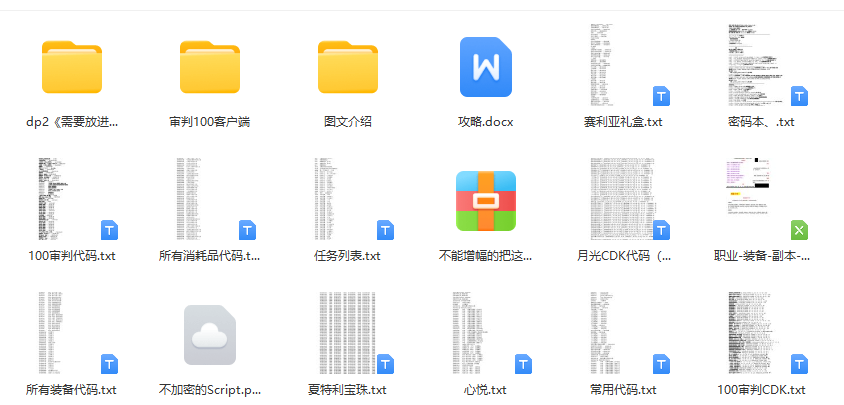
Task: Click the 不加密的Script cloud file icon
Action: (210, 335)
